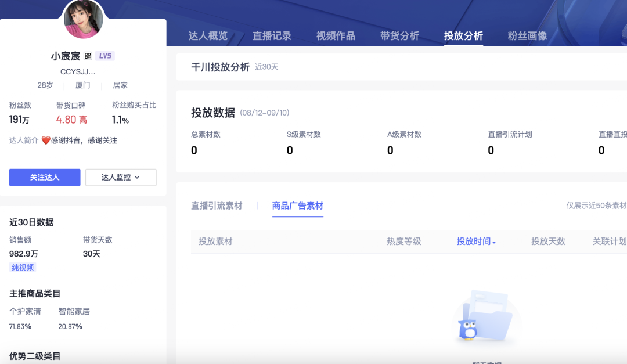This screenshot has height=364, width=627.
Task: Click the account ID CCYSJJ...
Action: click(x=78, y=71)
